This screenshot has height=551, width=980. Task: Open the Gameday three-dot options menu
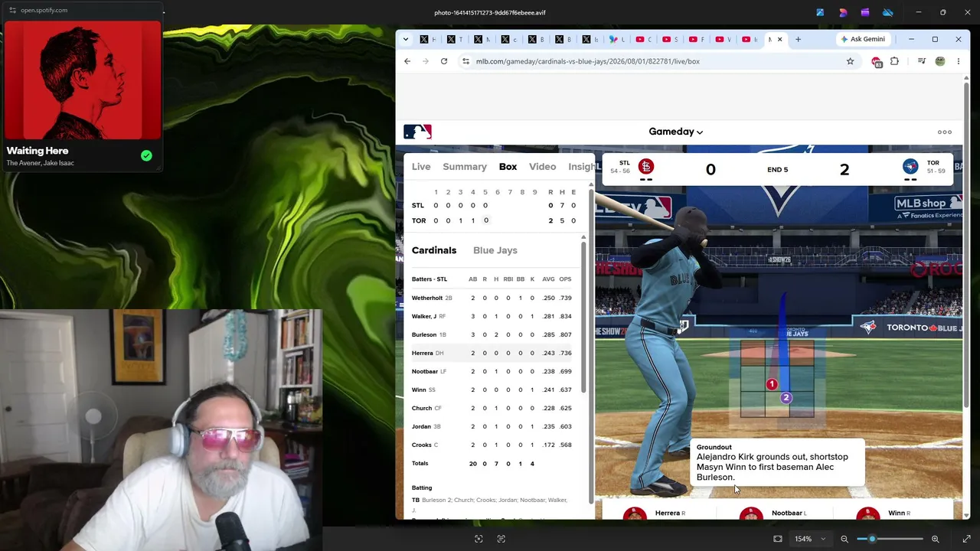(x=945, y=132)
